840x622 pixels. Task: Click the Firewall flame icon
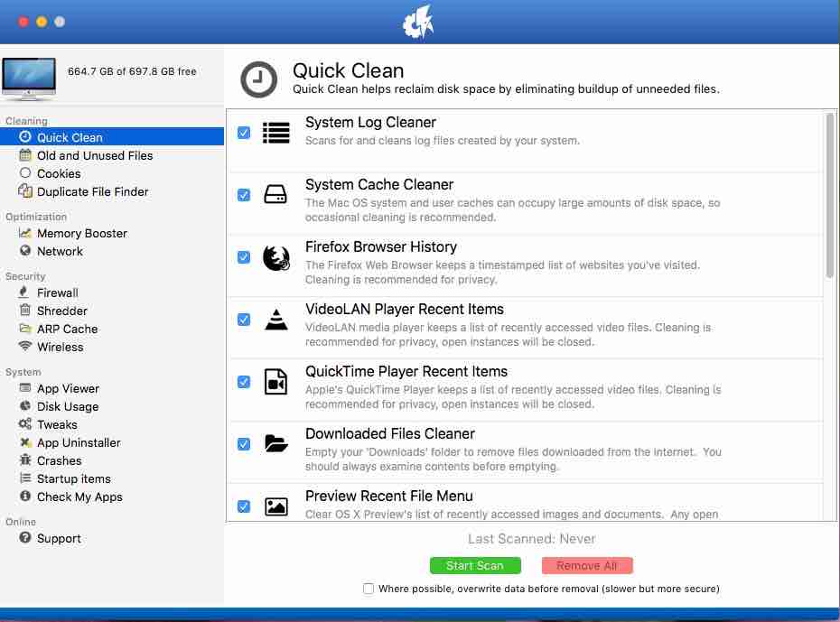click(x=23, y=292)
